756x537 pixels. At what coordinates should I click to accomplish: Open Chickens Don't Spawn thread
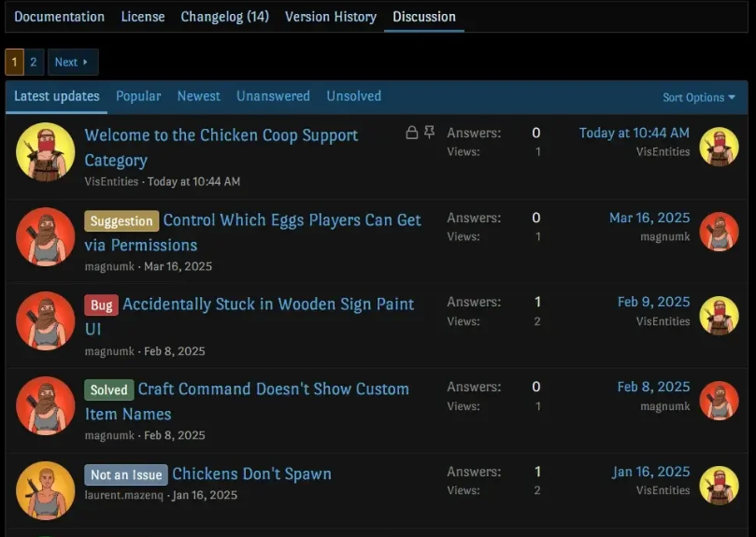click(x=251, y=473)
